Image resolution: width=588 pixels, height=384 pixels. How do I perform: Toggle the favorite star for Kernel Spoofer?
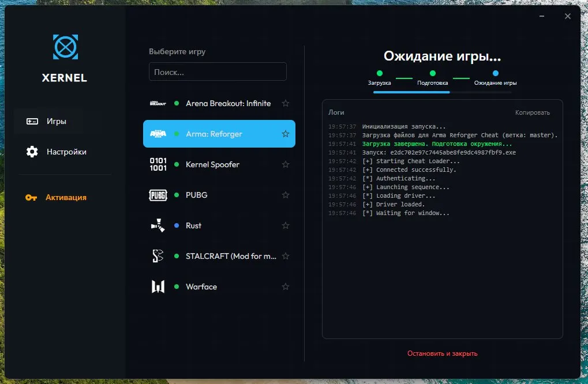[x=286, y=164]
